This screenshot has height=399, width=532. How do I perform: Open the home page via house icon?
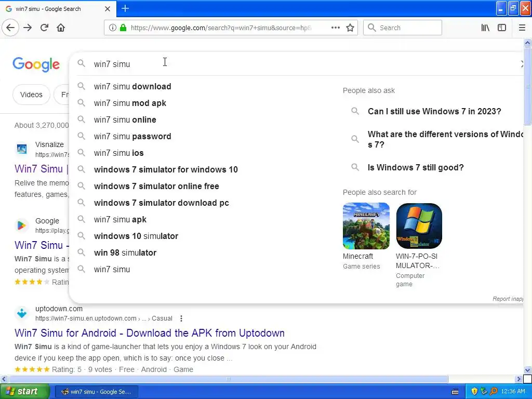point(61,28)
